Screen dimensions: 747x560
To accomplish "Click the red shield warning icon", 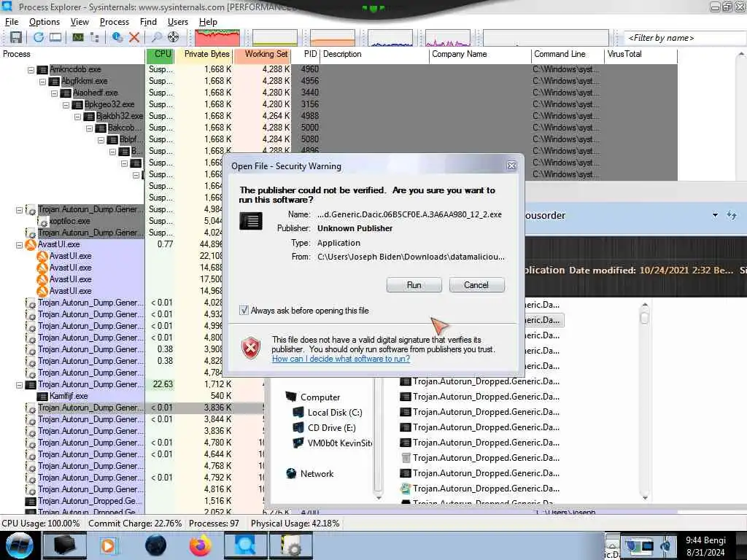I will (x=251, y=348).
